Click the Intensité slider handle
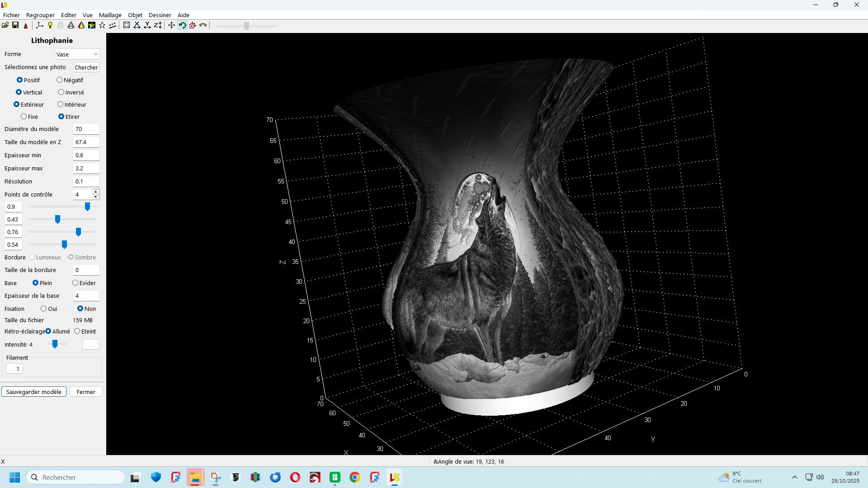Image resolution: width=868 pixels, height=488 pixels. [x=55, y=344]
